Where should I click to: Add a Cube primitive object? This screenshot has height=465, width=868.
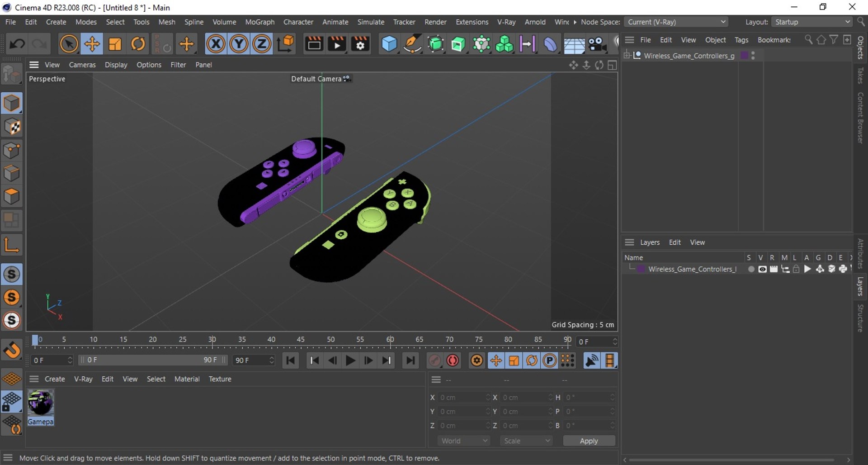tap(389, 44)
